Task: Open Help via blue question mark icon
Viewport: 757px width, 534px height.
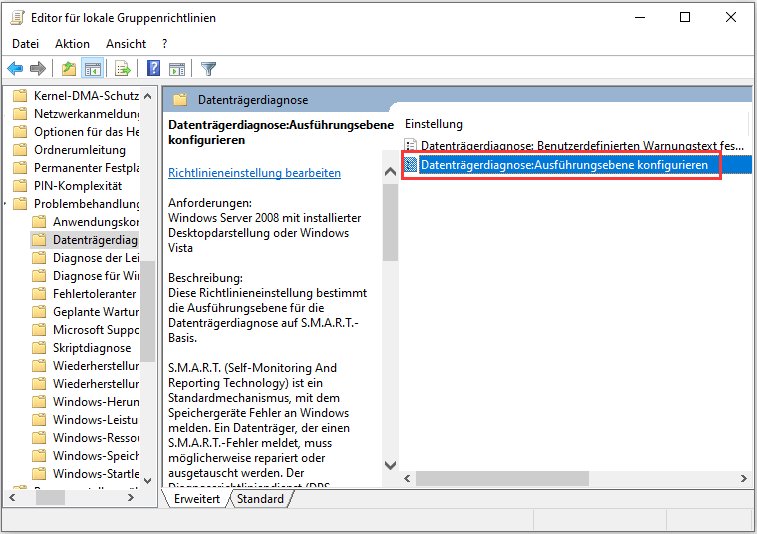Action: tap(154, 69)
